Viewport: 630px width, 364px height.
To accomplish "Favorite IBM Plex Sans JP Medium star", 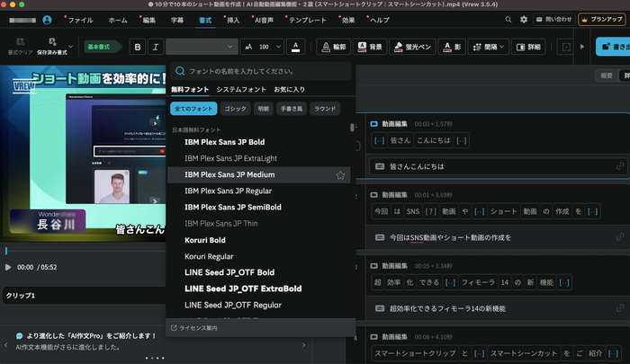I will click(x=340, y=175).
